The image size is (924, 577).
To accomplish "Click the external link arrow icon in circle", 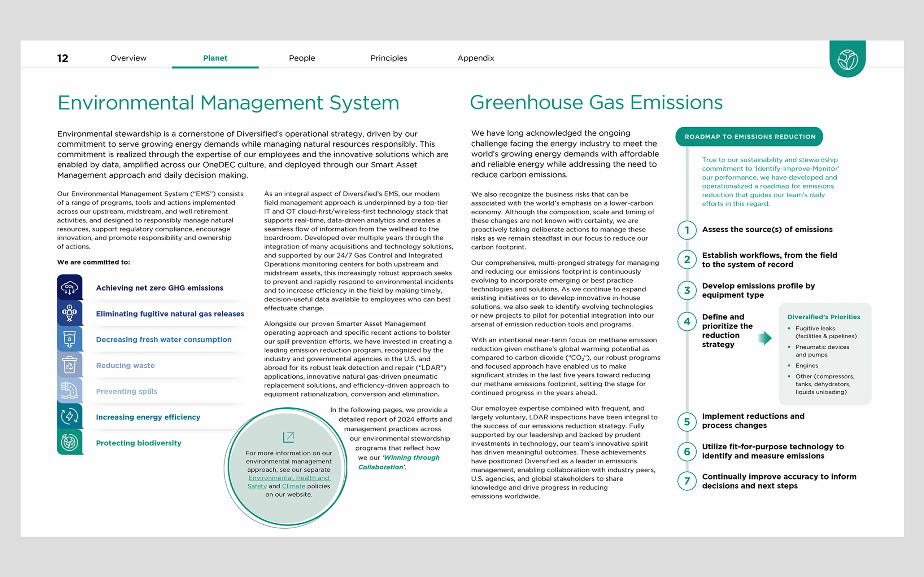I will (x=288, y=437).
